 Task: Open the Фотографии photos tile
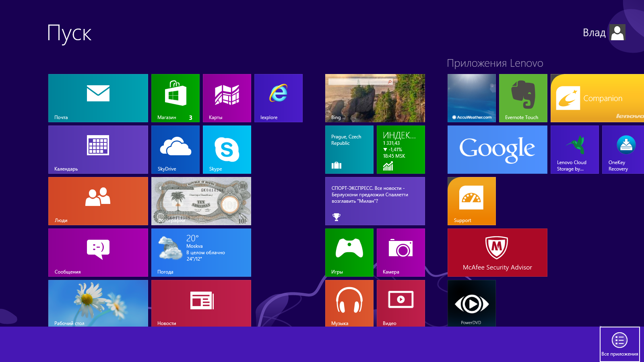tap(201, 201)
